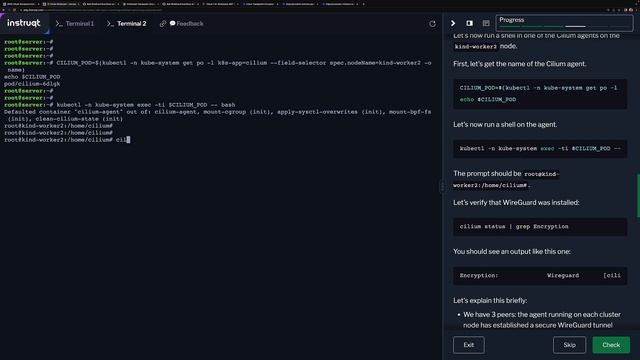
Task: Click the Progress bar
Action: tap(564, 23)
